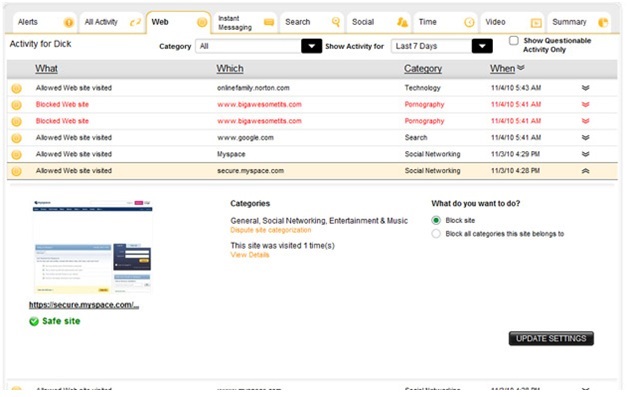Click the All Activity arrows icon
628x397 pixels.
pyautogui.click(x=135, y=22)
